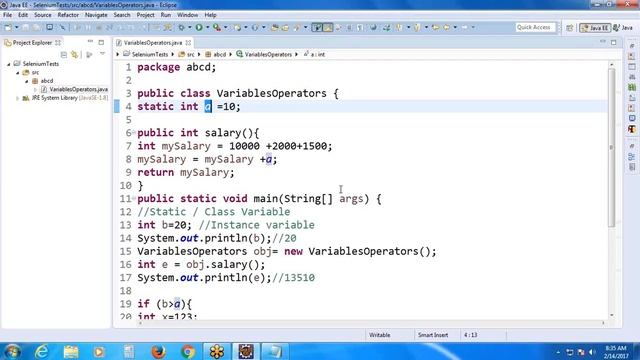Switch to the Java perspective
Image resolution: width=640 pixels, height=360 pixels.
tap(623, 27)
